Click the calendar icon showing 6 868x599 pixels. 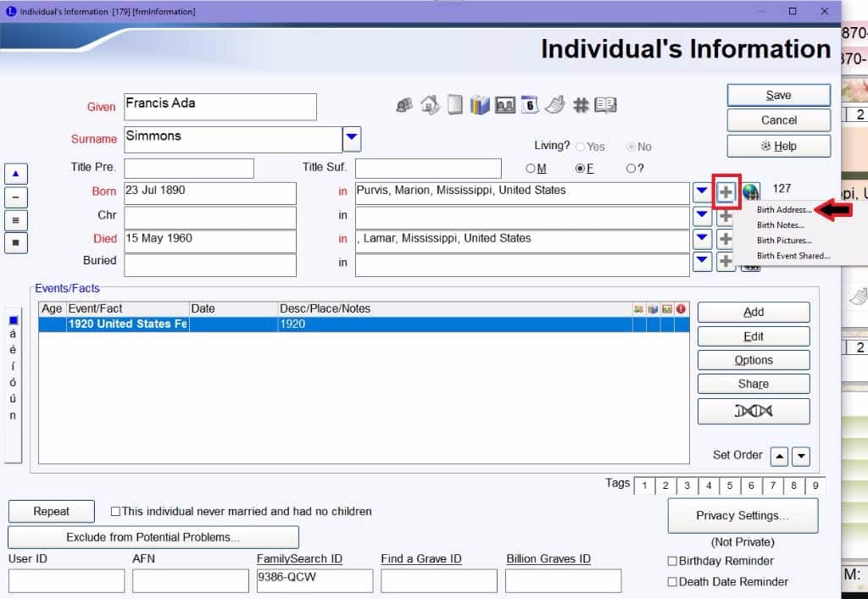[530, 104]
